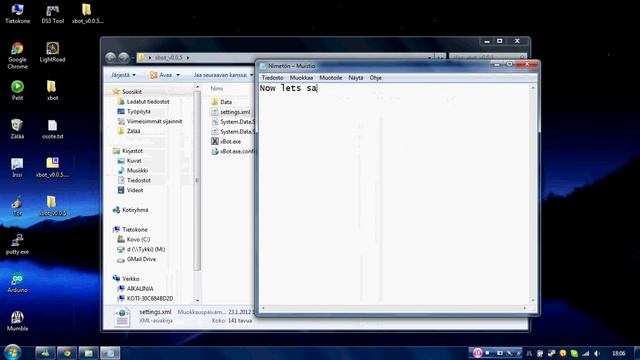The width and height of the screenshot is (640, 360).
Task: Click Nimi column header in Explorer
Action: (x=217, y=88)
